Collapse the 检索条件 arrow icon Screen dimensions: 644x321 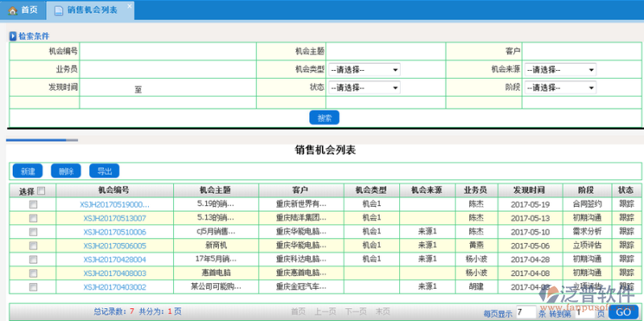click(13, 36)
